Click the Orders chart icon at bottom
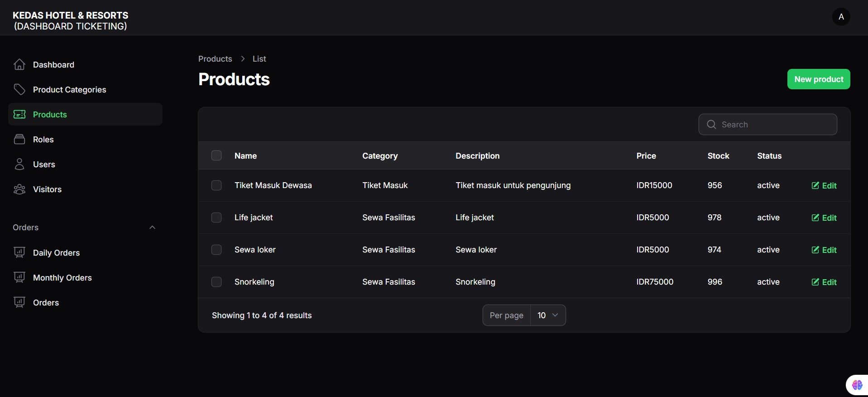The image size is (868, 397). pos(19,302)
